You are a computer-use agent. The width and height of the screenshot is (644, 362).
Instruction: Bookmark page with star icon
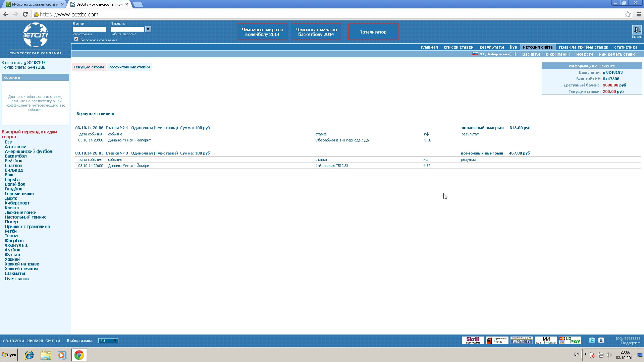pyautogui.click(x=628, y=14)
